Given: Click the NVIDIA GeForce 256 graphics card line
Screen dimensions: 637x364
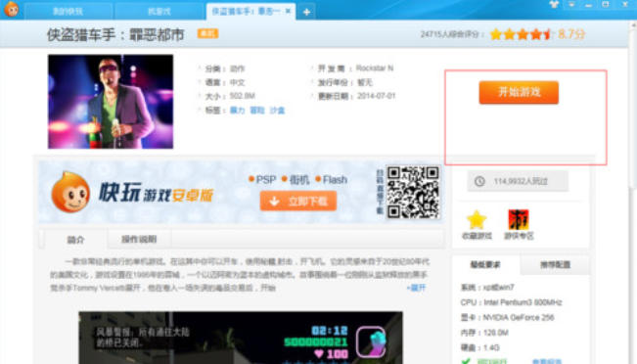Looking at the screenshot, I should [x=508, y=317].
